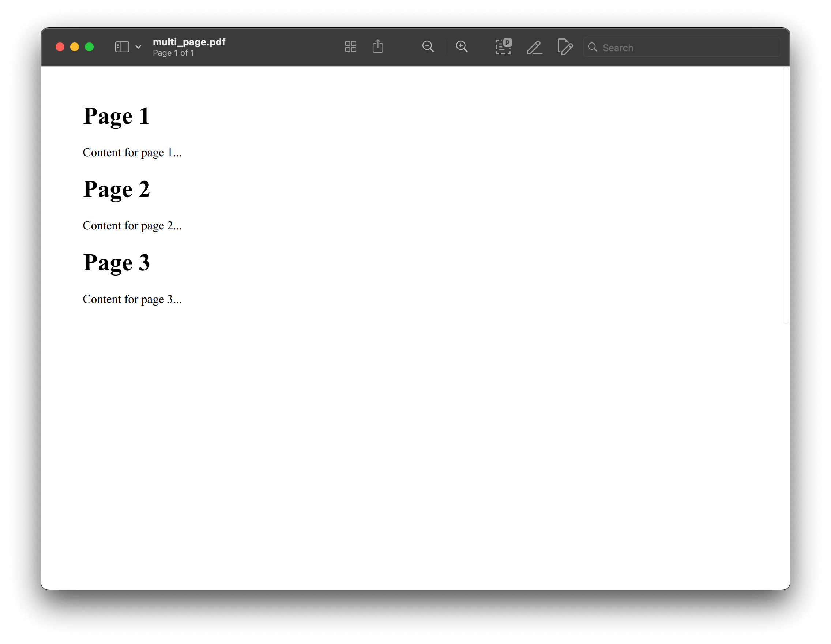The height and width of the screenshot is (644, 831).
Task: Click the magnifier icon in the search field
Action: tap(593, 47)
